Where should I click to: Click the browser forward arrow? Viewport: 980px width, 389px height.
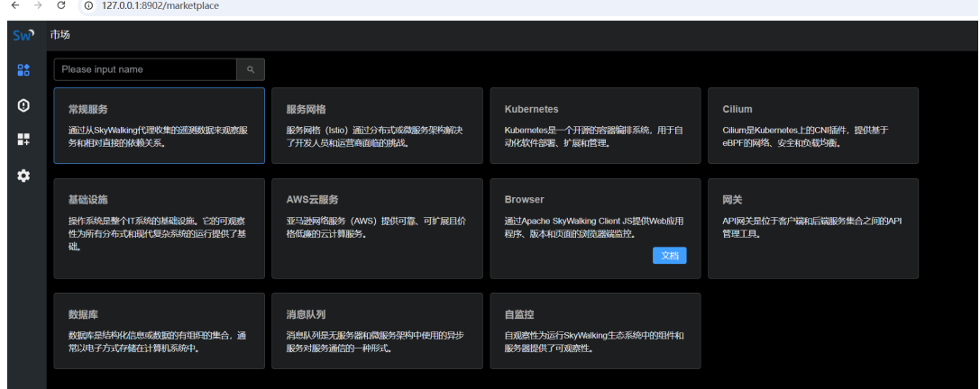point(38,5)
